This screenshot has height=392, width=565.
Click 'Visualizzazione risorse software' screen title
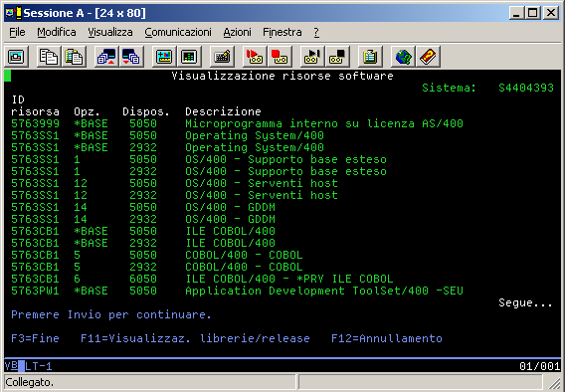[x=282, y=76]
